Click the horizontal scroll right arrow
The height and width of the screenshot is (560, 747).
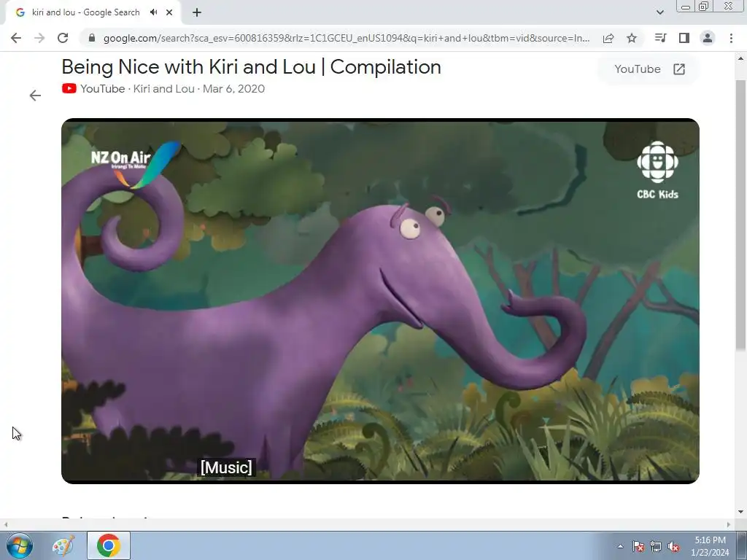729,524
